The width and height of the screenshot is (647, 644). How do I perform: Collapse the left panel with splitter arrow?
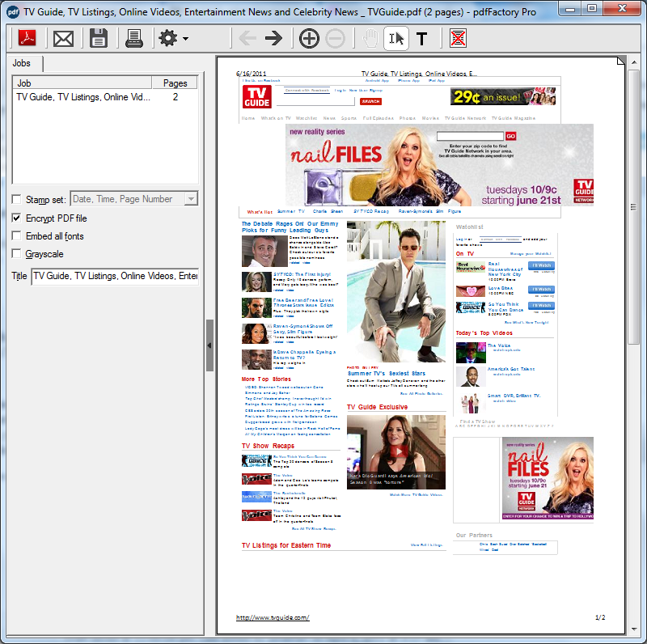209,345
